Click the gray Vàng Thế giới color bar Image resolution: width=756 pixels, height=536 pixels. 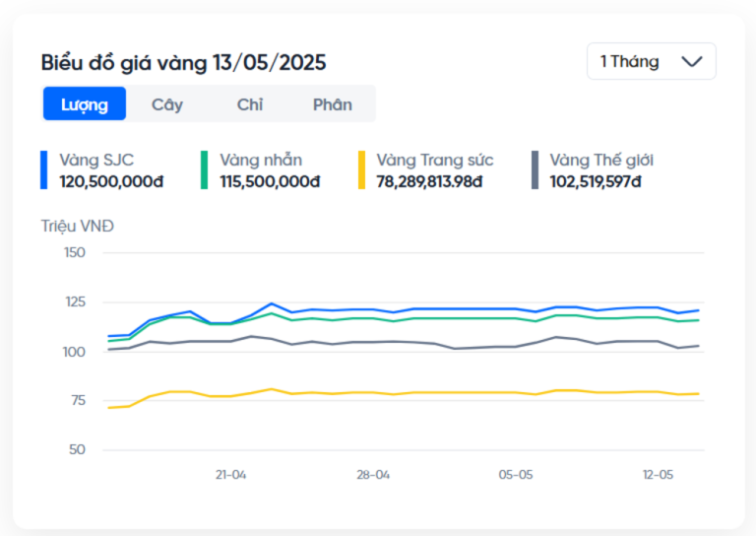tap(535, 169)
